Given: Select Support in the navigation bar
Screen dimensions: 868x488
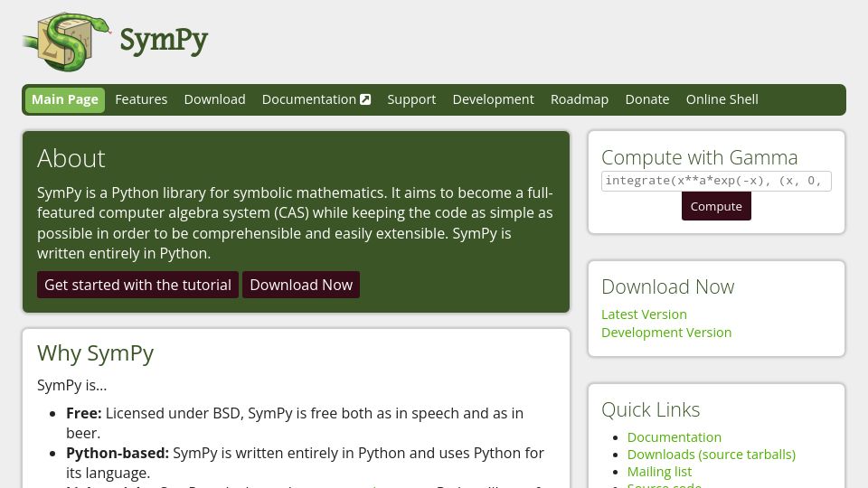Looking at the screenshot, I should tap(411, 99).
